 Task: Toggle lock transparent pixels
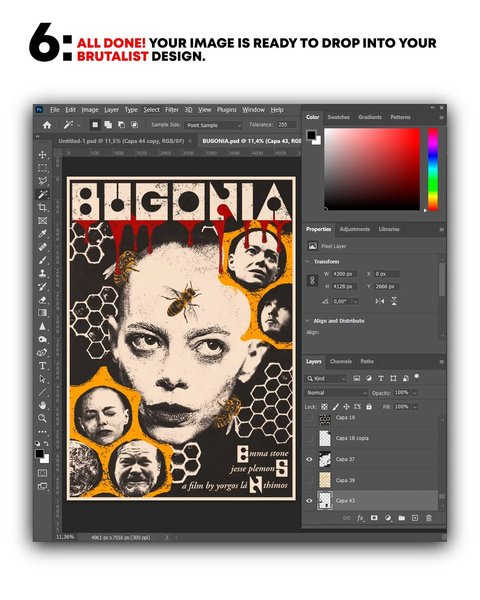[324, 407]
